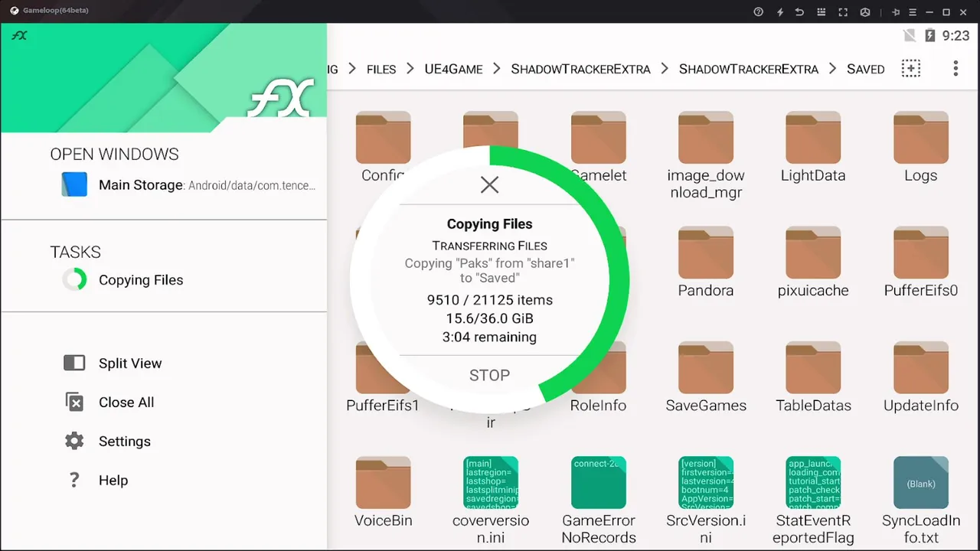Open the LightData folder
980x551 pixels.
click(813, 147)
